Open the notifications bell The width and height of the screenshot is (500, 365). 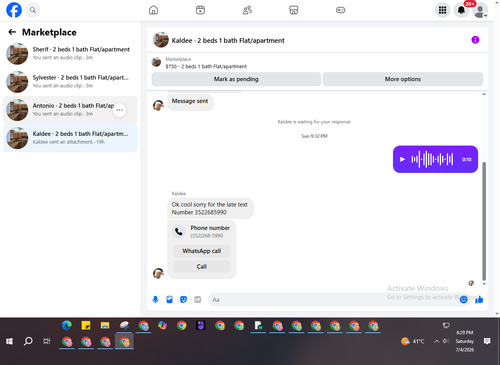coord(461,10)
